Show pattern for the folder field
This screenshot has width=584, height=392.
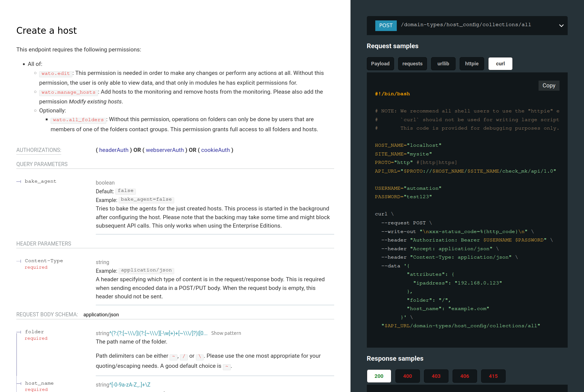pyautogui.click(x=226, y=333)
